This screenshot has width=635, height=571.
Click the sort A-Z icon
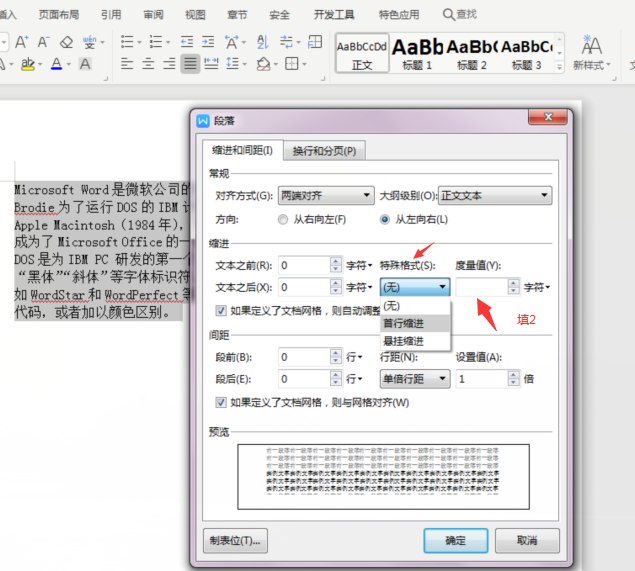(263, 42)
